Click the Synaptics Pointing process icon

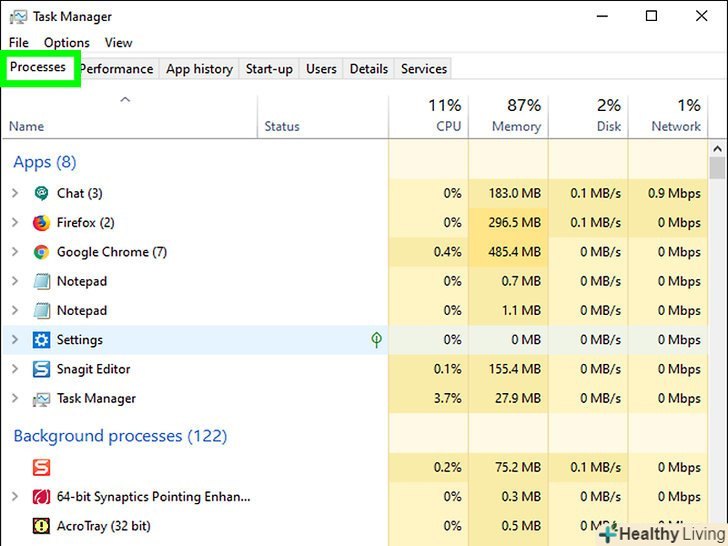[41, 497]
